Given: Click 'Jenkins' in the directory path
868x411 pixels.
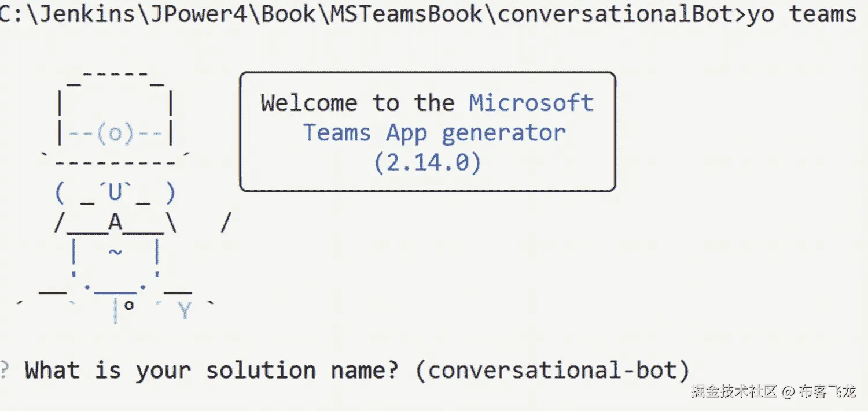Looking at the screenshot, I should (71, 14).
